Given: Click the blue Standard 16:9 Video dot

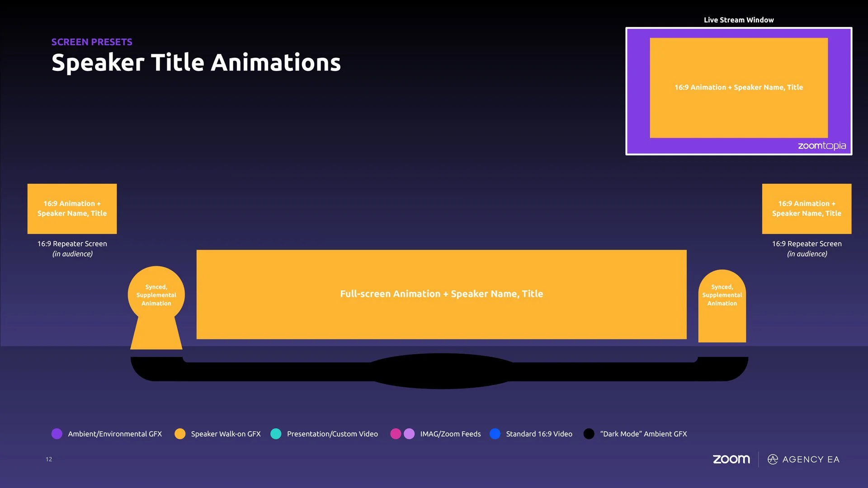Looking at the screenshot, I should [x=495, y=434].
